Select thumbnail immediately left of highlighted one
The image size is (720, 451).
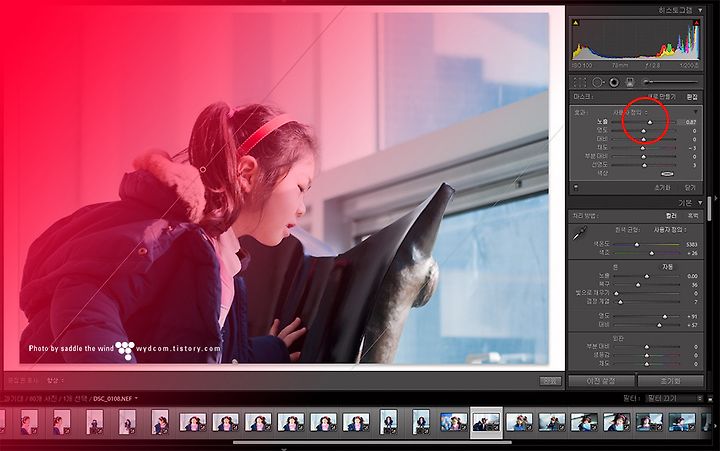453,422
